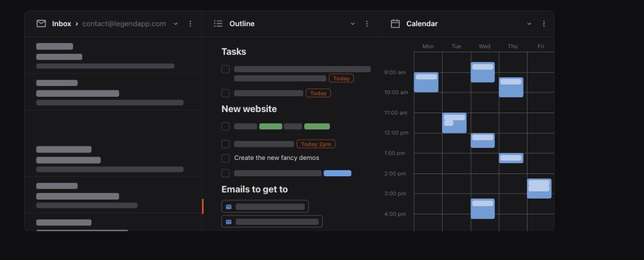Expand the Calendar panel dropdown chevron
The image size is (644, 260).
pyautogui.click(x=529, y=24)
